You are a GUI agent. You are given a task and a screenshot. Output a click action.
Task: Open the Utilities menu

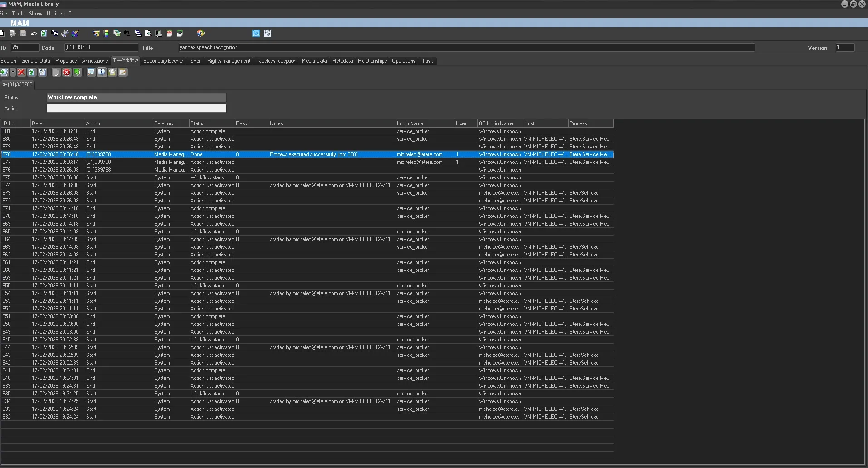(x=55, y=14)
